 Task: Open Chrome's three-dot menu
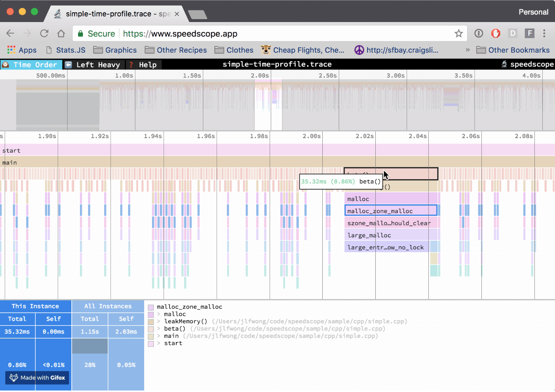pos(545,33)
